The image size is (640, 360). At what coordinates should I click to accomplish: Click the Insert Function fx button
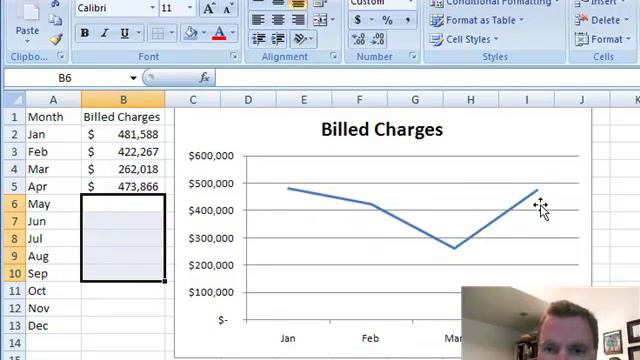(204, 77)
